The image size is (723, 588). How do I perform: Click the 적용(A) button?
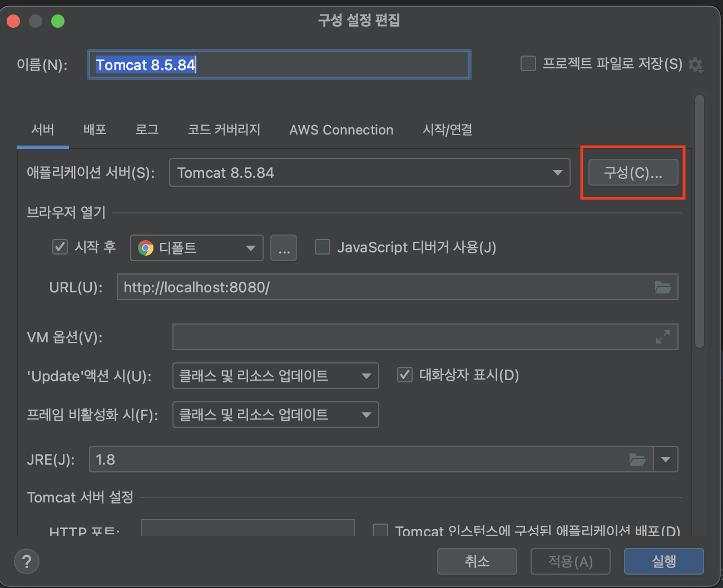point(571,561)
